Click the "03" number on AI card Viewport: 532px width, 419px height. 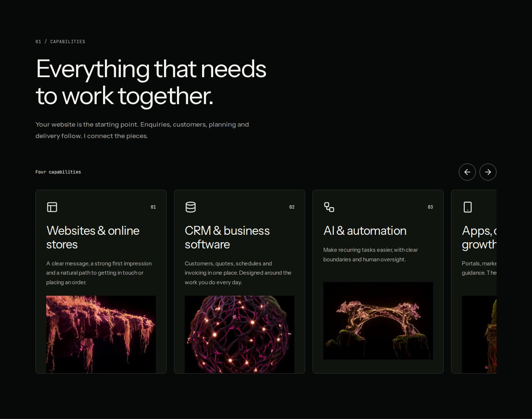pos(430,207)
